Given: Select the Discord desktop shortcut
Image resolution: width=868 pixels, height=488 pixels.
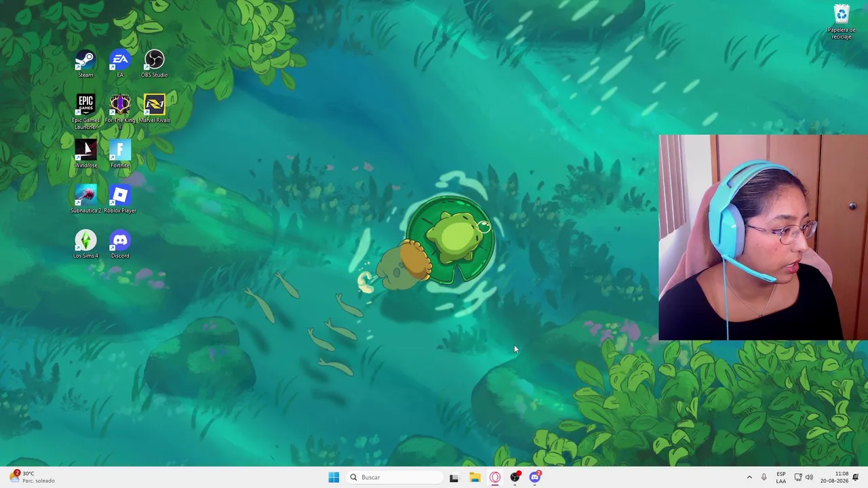Looking at the screenshot, I should [x=120, y=245].
